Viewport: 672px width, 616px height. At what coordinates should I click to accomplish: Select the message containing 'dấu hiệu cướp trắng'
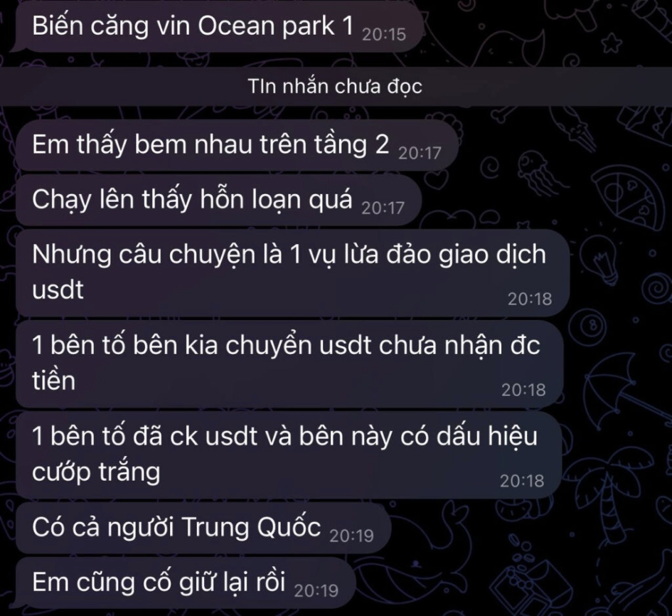click(289, 455)
